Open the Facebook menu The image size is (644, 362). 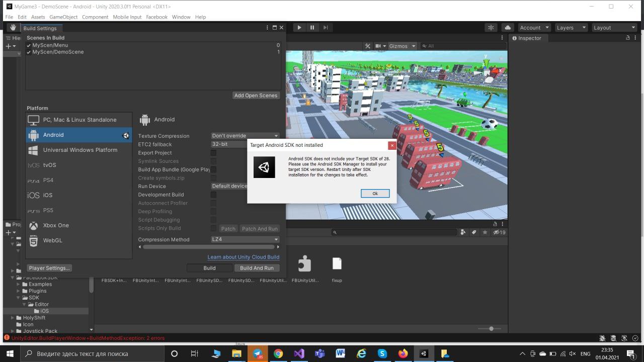(x=156, y=17)
